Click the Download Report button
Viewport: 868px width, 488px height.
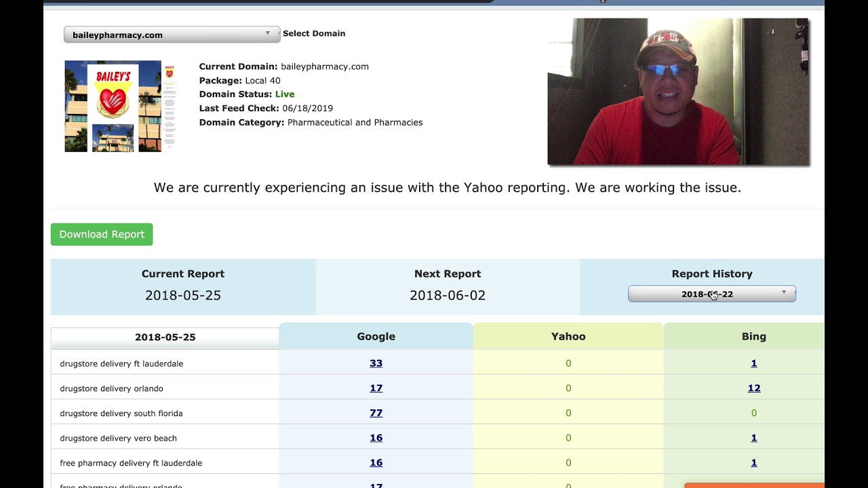(x=102, y=235)
